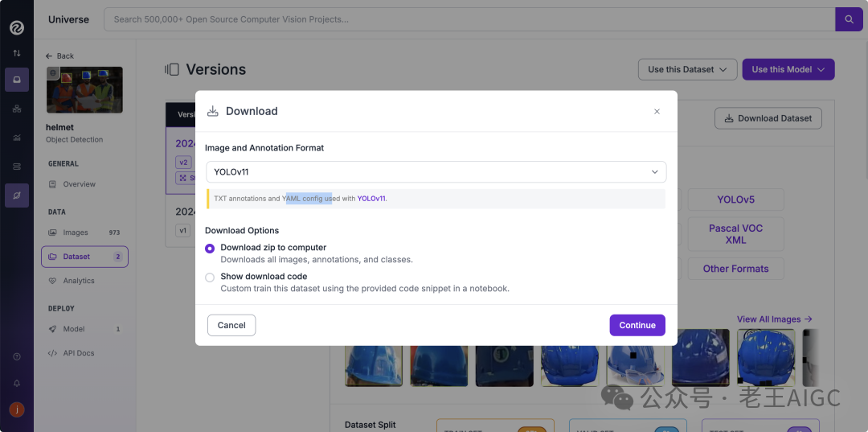Click the Continue button
The width and height of the screenshot is (868, 432).
tap(637, 325)
